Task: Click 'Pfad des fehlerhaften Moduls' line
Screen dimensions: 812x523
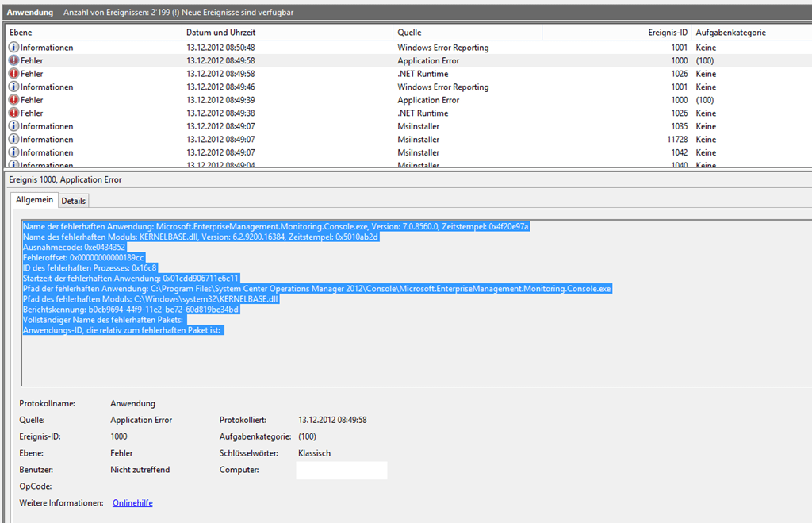Action: (x=150, y=299)
